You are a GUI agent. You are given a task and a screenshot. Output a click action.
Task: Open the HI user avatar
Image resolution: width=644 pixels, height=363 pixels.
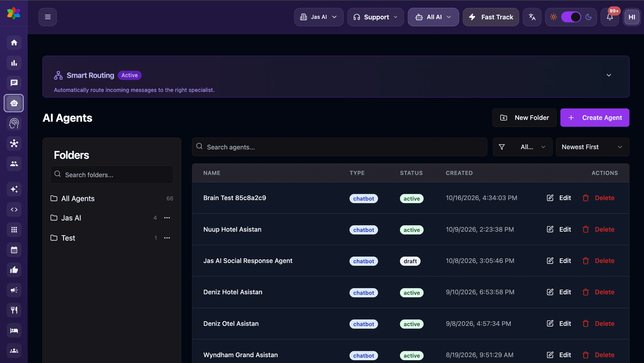point(632,17)
